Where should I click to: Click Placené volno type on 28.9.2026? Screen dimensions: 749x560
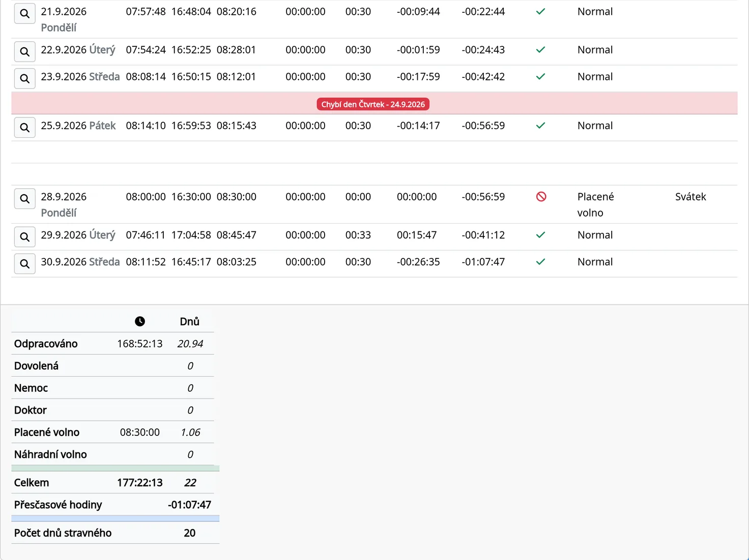pos(596,204)
